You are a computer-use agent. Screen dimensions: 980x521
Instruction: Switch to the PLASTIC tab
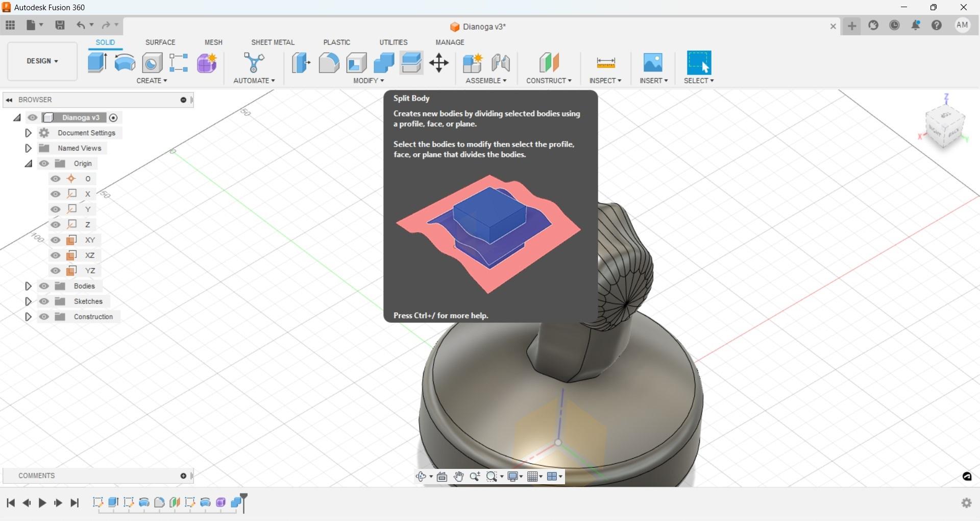click(x=337, y=42)
